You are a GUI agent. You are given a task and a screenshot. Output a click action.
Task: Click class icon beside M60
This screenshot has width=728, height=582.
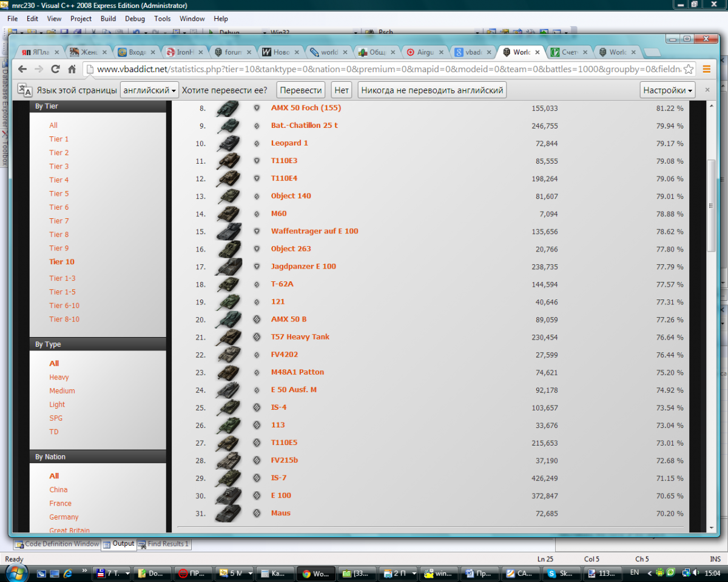[x=257, y=214]
